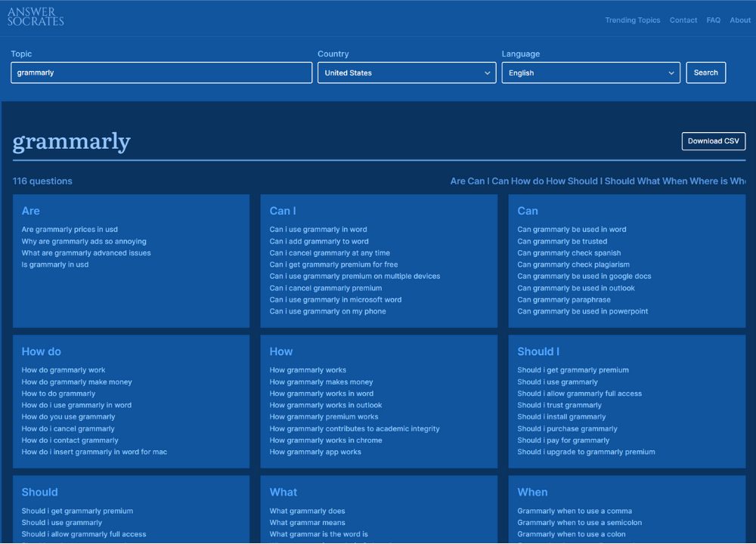Click 'Are grammarly prices in usd'

point(70,230)
